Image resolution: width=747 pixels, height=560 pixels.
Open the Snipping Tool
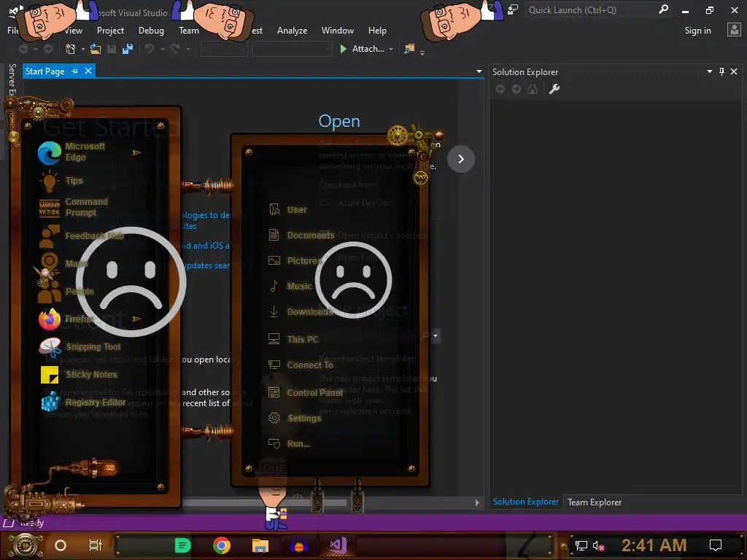[x=80, y=346]
